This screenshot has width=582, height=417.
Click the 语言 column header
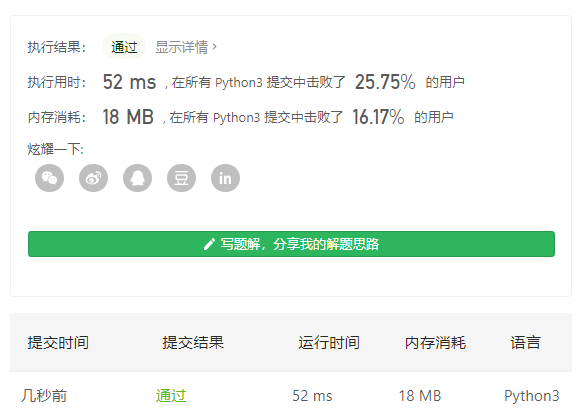(526, 342)
